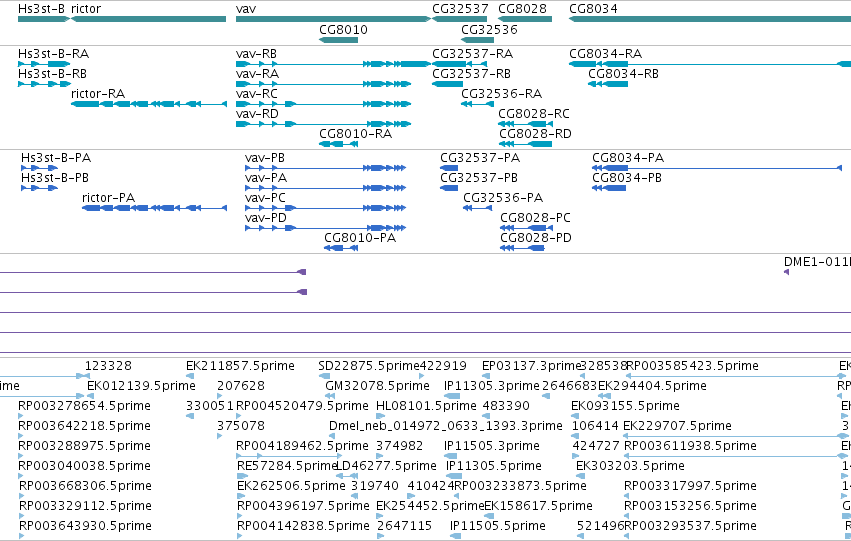Open transcript CG8034-RA label
Viewport: 851px width, 541px height.
click(x=605, y=54)
